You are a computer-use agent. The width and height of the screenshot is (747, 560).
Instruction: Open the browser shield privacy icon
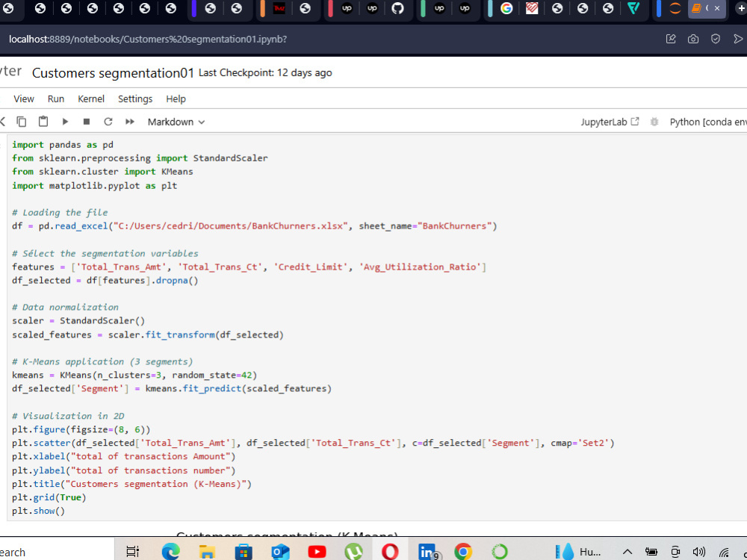pyautogui.click(x=716, y=39)
